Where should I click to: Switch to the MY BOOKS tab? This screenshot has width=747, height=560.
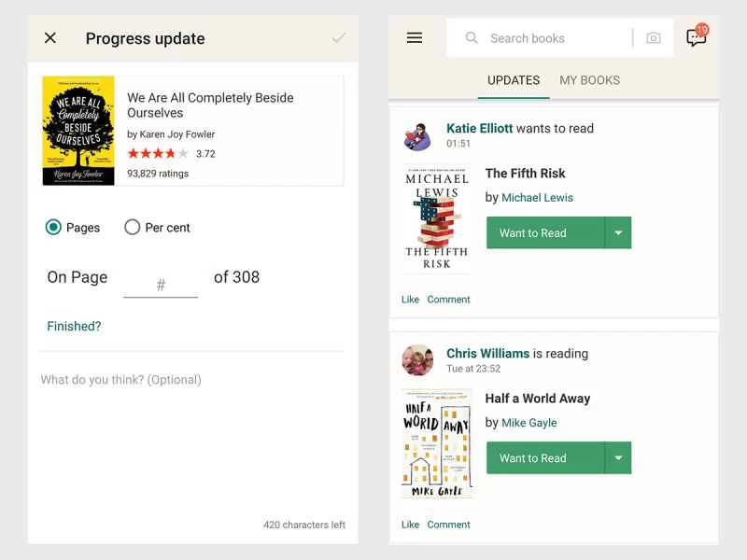coord(589,80)
